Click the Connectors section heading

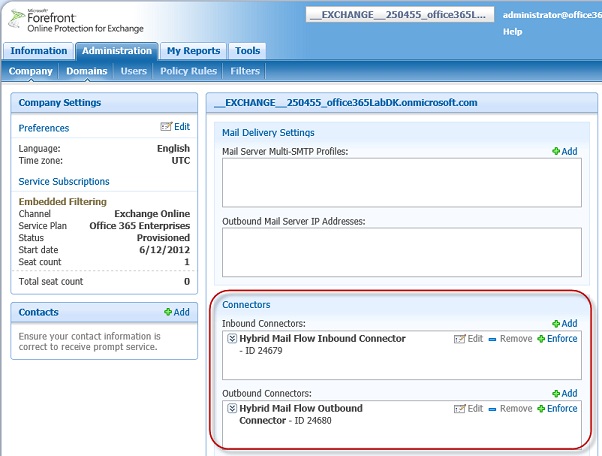[246, 305]
